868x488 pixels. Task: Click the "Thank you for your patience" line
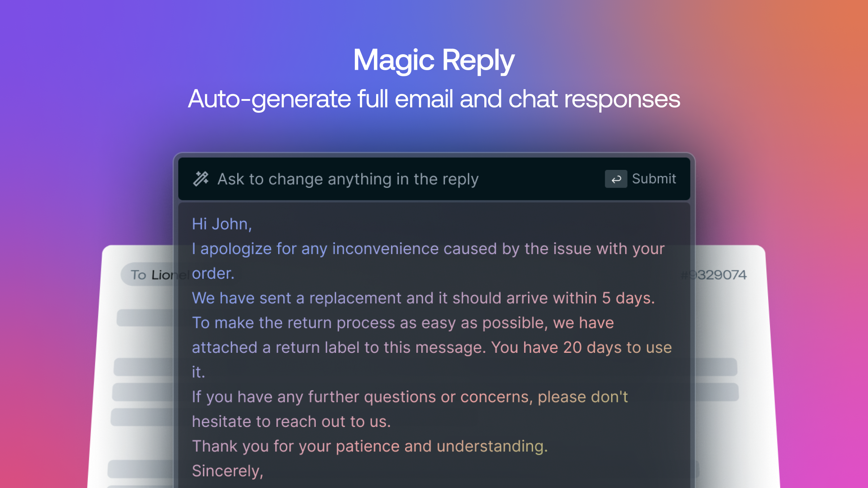click(x=370, y=446)
